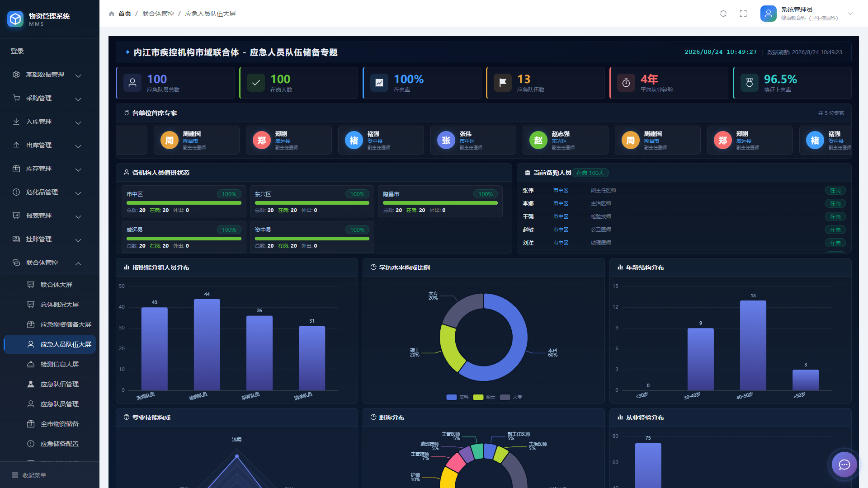Click the 威远县 duty status card

tap(184, 237)
